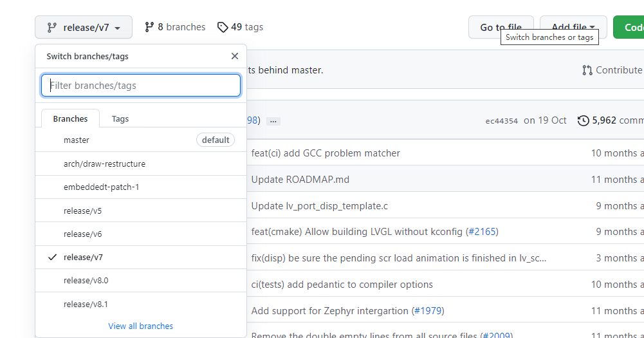Click the Contribute pull-request icon
This screenshot has width=644, height=338.
(x=587, y=70)
